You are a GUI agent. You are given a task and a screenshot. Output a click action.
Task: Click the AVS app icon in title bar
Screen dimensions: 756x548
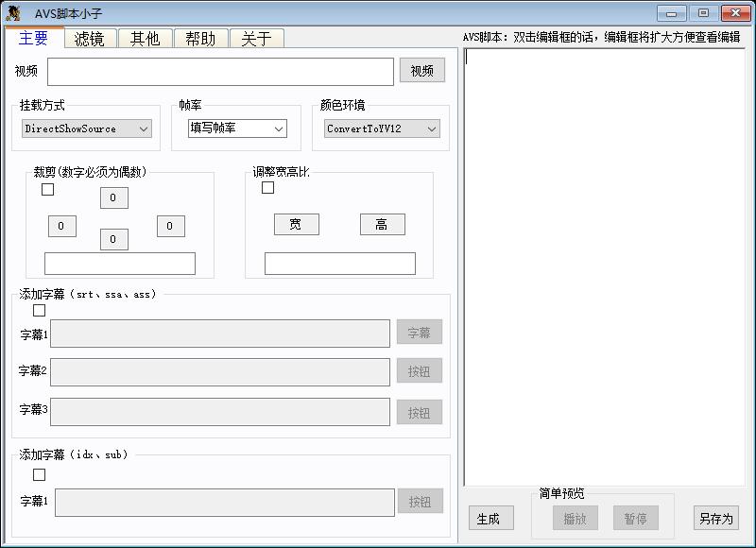[x=13, y=13]
